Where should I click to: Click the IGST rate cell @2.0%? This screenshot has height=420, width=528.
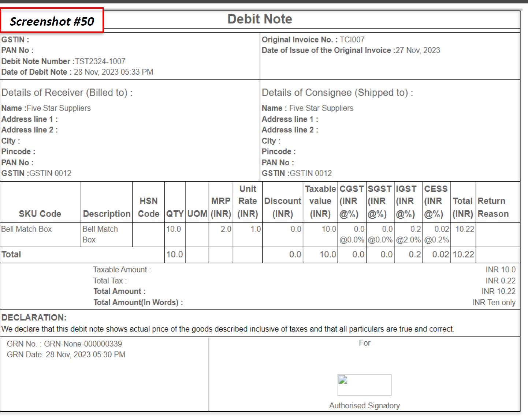[x=408, y=240]
